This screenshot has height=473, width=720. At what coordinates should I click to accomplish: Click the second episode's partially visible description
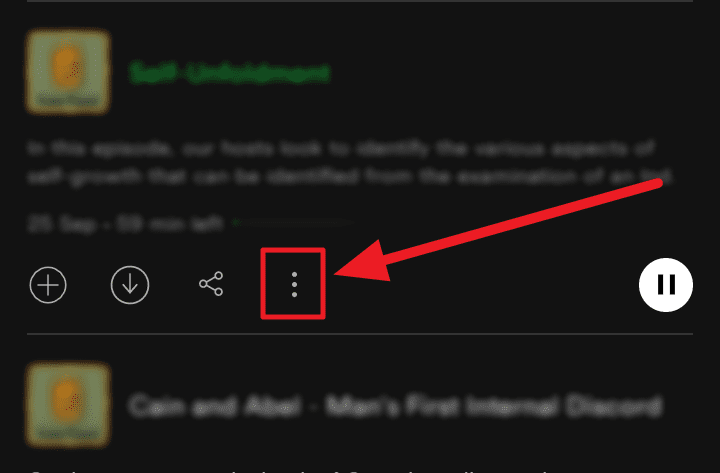[294, 470]
